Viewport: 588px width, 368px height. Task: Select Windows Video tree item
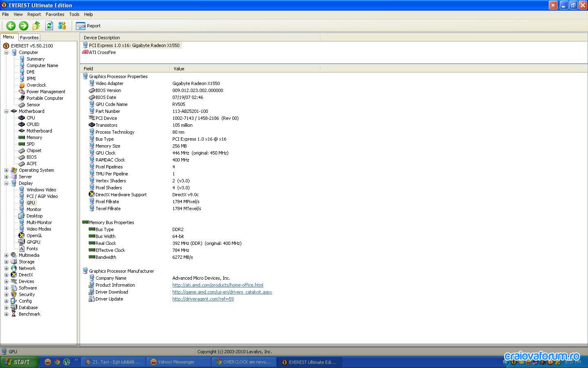coord(41,190)
